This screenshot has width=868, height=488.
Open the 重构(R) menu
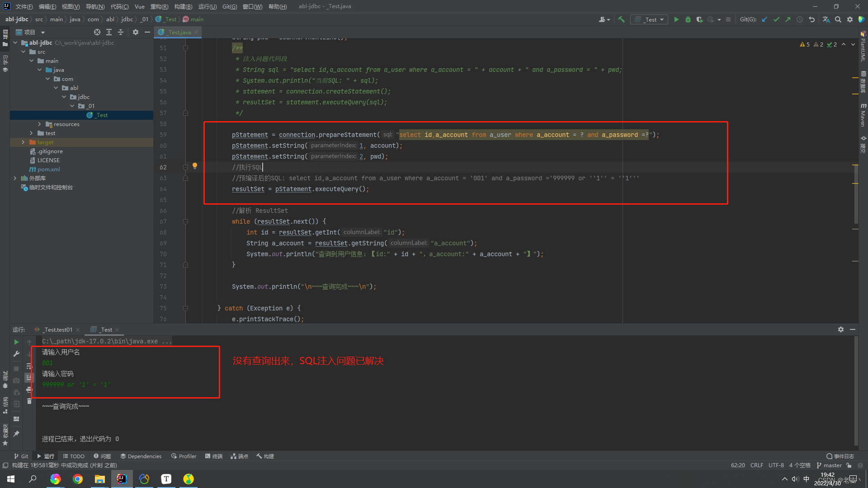159,6
